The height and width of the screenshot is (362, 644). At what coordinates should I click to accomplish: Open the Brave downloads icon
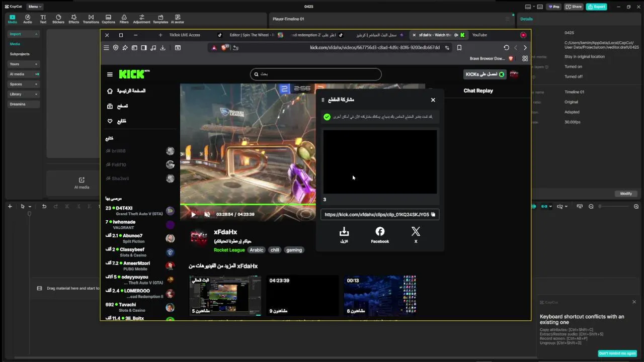pyautogui.click(x=163, y=48)
